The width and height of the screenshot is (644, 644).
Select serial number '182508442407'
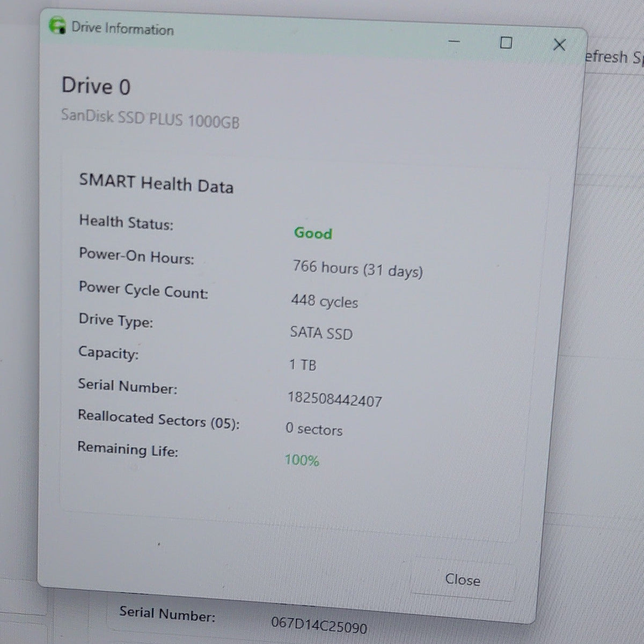point(334,399)
